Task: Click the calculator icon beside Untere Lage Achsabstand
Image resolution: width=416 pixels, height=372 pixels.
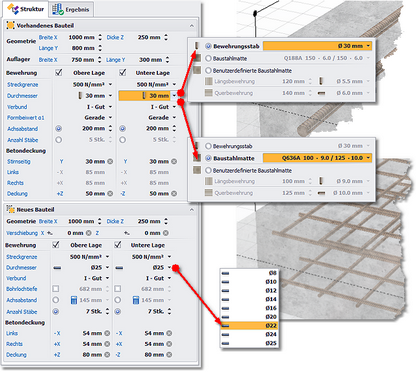Action: click(x=136, y=300)
